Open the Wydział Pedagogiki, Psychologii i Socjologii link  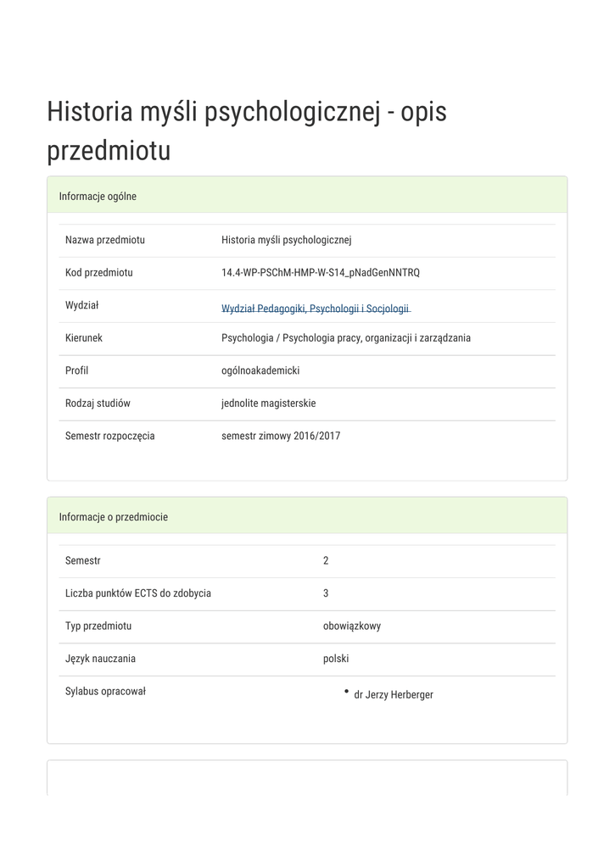coord(316,309)
